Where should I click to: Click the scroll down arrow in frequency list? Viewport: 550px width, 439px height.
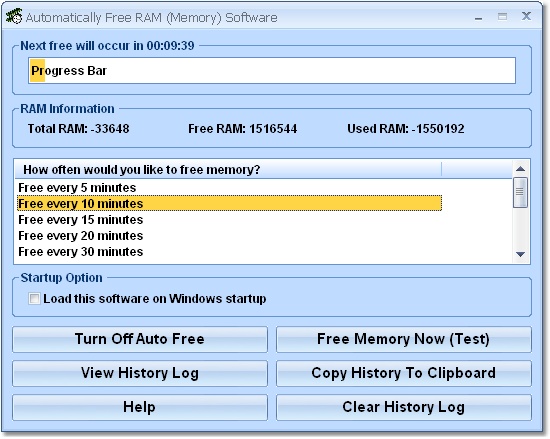point(521,254)
